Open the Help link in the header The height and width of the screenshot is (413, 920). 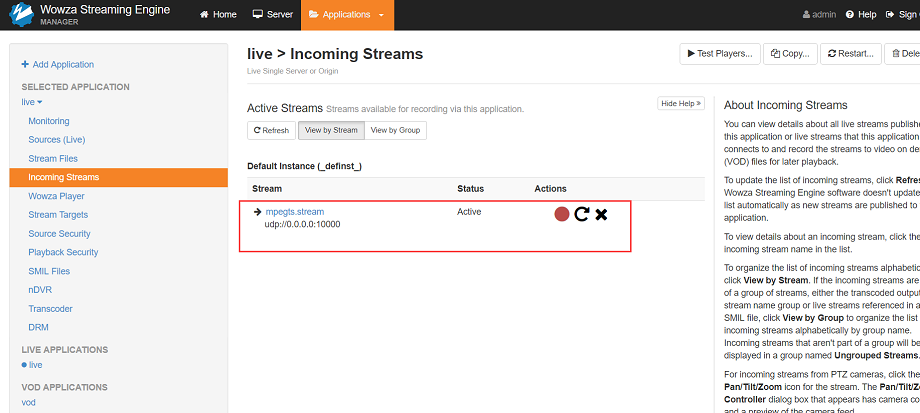[861, 15]
